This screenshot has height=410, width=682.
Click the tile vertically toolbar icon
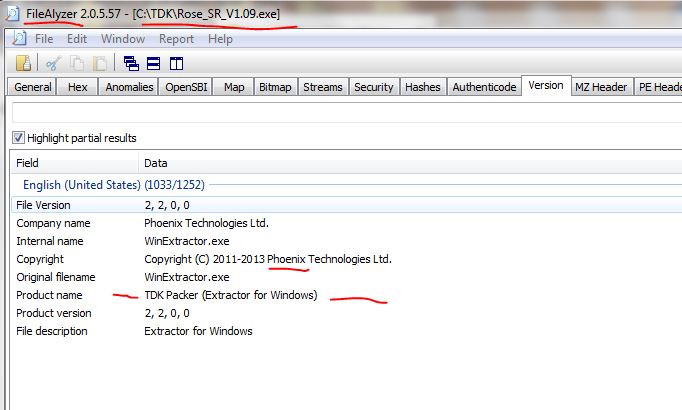[x=176, y=63]
